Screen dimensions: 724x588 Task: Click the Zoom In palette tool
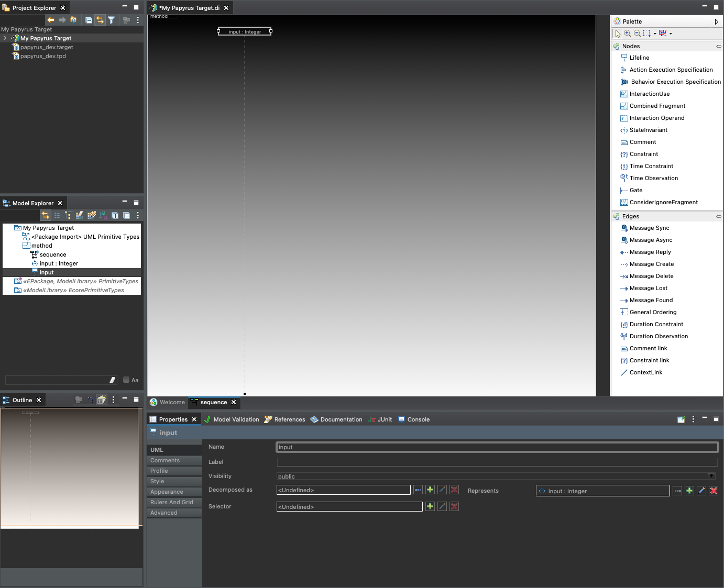[x=627, y=33]
